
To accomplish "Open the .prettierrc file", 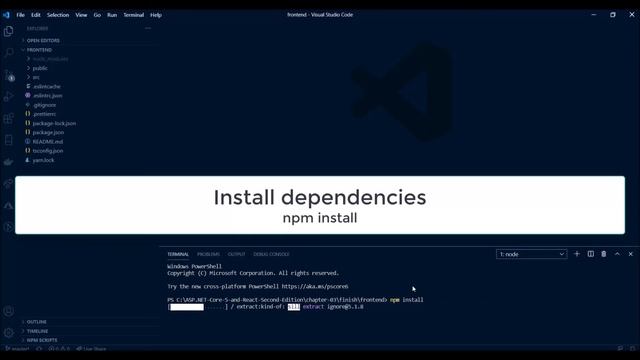I will 44,114.
